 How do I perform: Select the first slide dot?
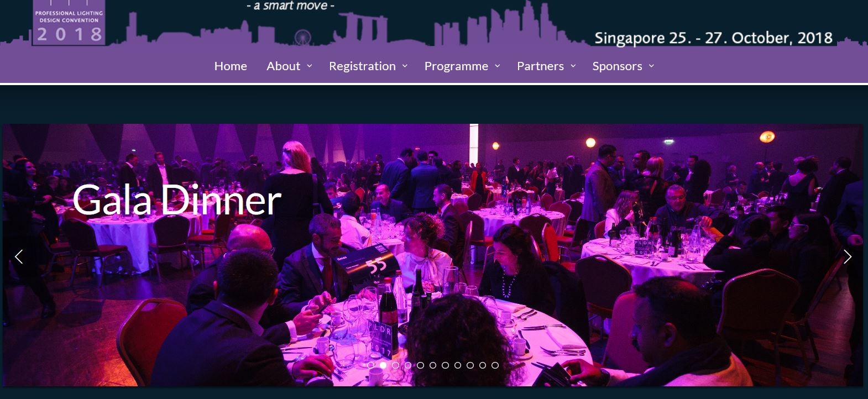370,365
